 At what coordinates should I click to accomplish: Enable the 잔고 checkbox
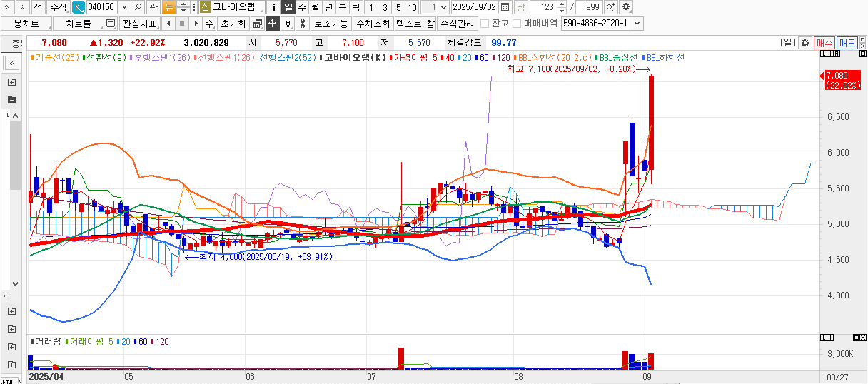(x=485, y=24)
